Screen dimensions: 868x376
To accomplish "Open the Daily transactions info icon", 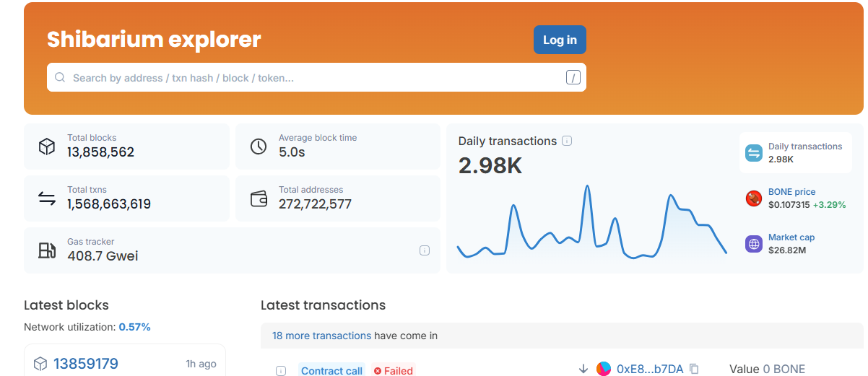I will [x=567, y=141].
